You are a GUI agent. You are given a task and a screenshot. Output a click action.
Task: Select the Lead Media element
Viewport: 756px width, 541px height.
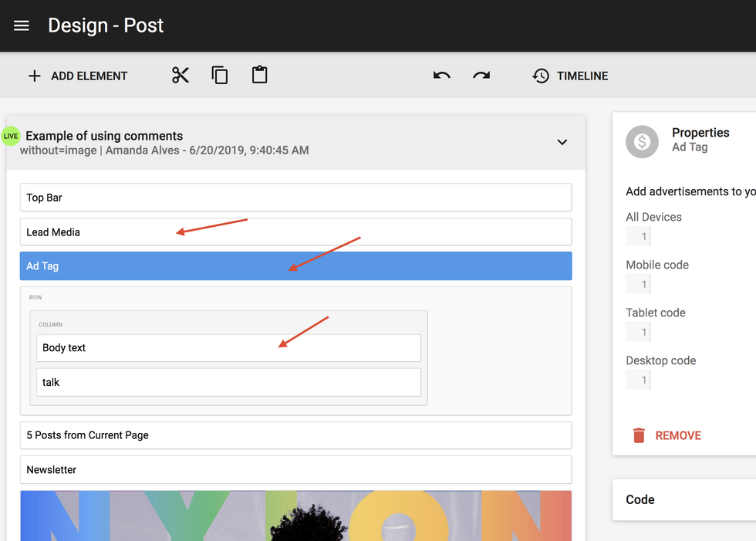[x=295, y=232]
